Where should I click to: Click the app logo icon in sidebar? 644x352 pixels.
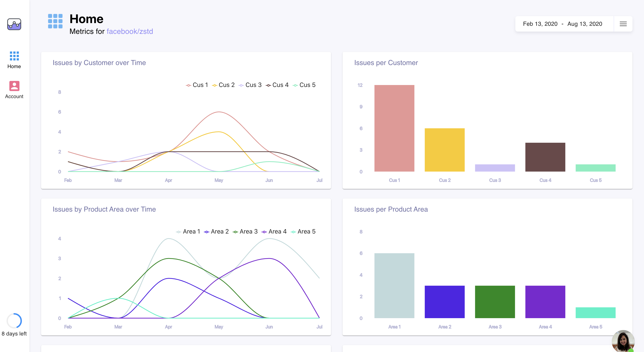[x=14, y=24]
